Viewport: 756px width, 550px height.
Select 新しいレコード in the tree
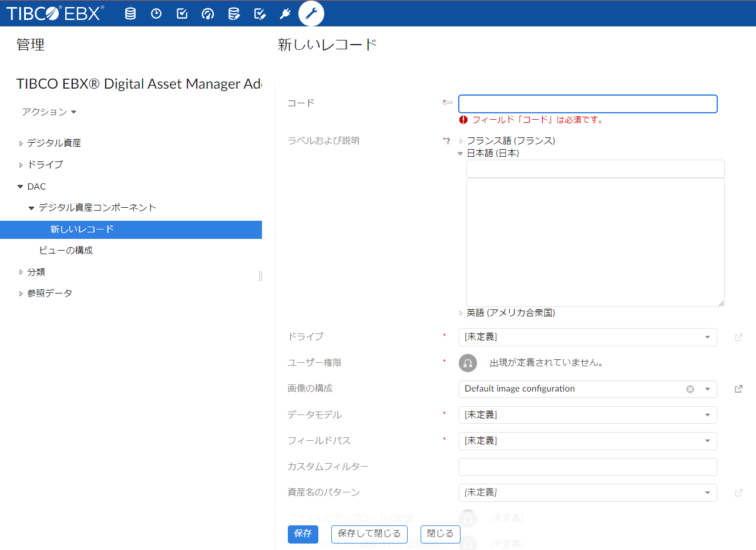tap(131, 230)
